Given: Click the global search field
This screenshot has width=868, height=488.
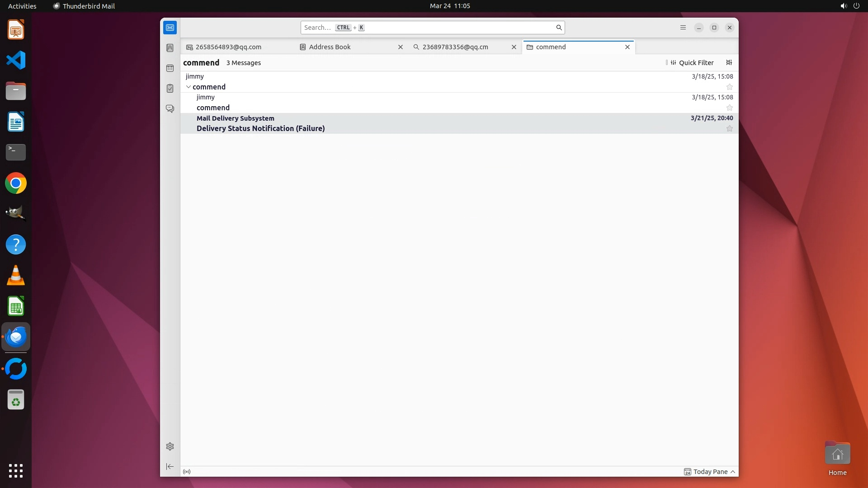Looking at the screenshot, I should click(429, 28).
